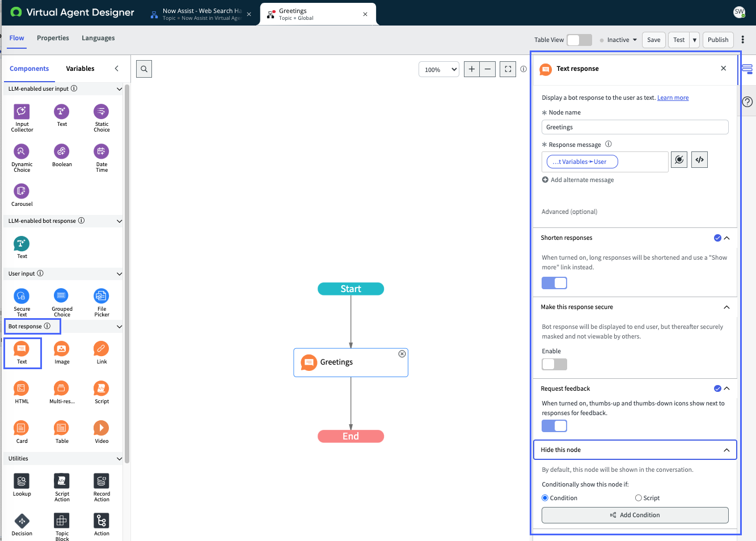Collapse the Utilities section
This screenshot has width=756, height=541.
click(x=119, y=459)
